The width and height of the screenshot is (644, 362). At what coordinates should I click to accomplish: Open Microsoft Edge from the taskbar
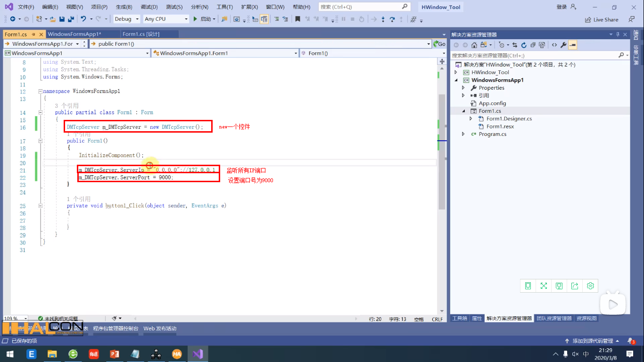point(31,353)
